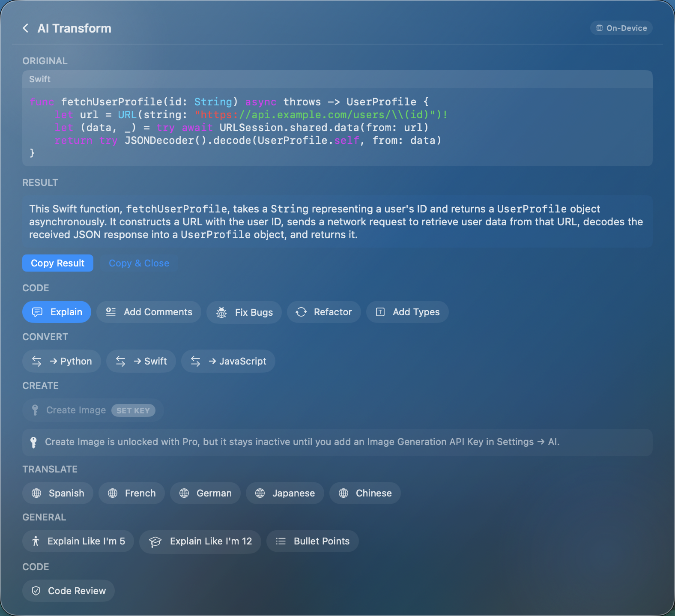Run Fix Bugs on the code
Screen dimensions: 675x616
pyautogui.click(x=244, y=312)
